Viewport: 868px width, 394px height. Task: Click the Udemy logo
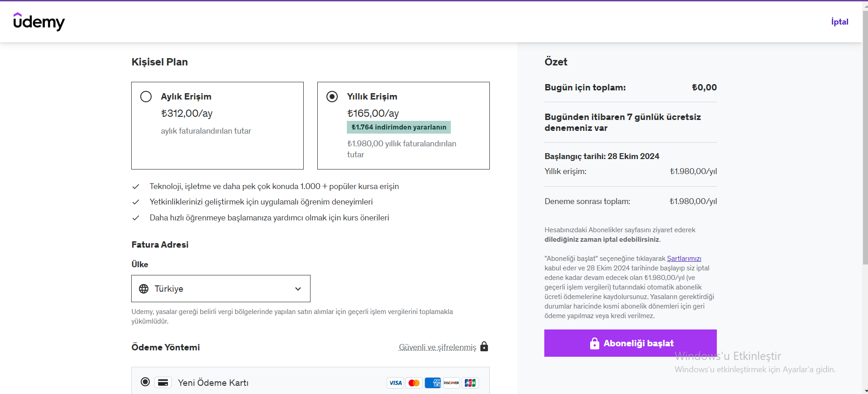coord(39,21)
